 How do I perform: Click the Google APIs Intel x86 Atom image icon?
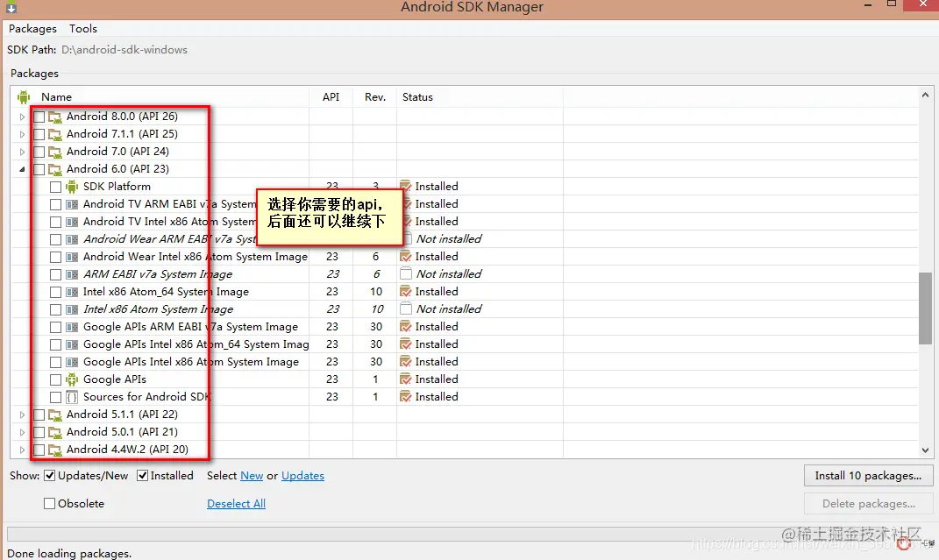72,363
